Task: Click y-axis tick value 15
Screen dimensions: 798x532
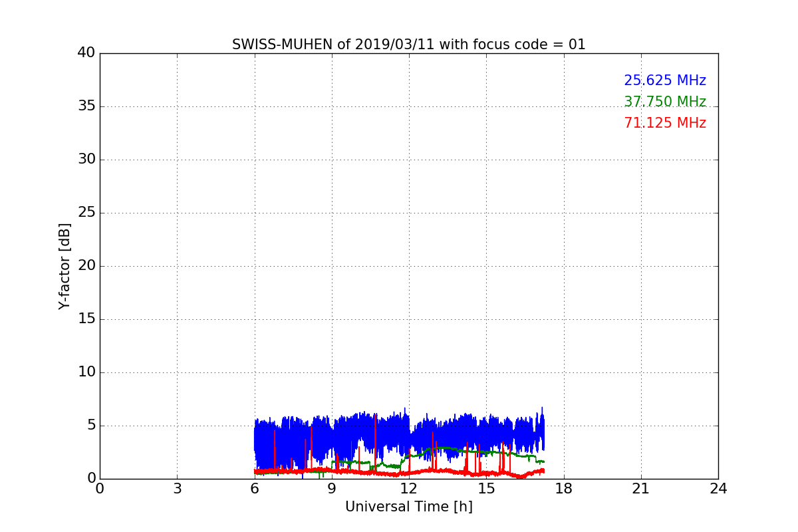Action: pos(86,319)
